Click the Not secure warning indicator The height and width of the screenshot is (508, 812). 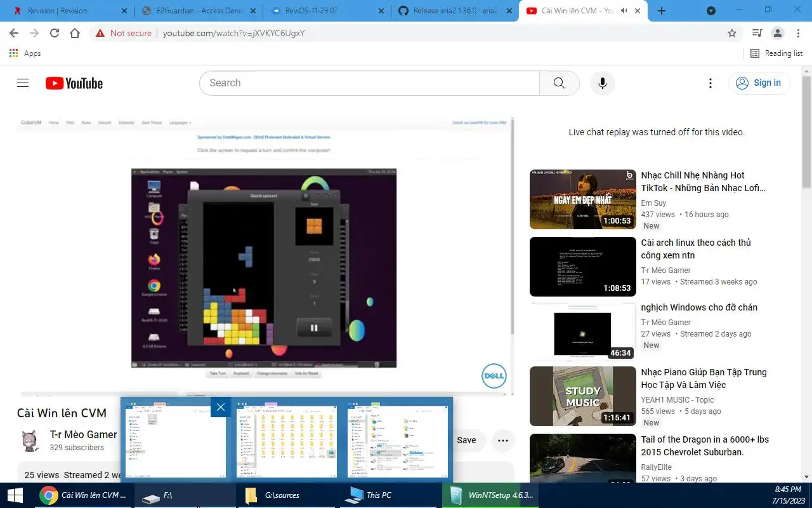point(123,33)
